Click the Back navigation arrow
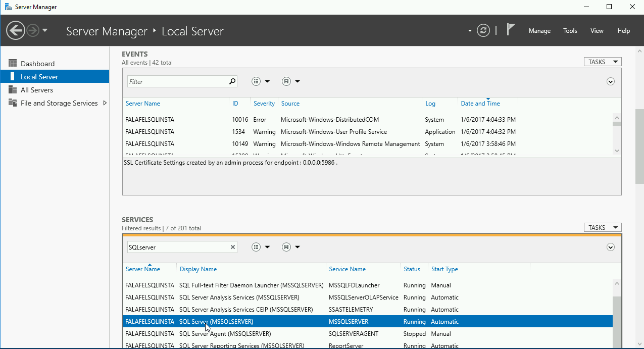 pyautogui.click(x=15, y=30)
